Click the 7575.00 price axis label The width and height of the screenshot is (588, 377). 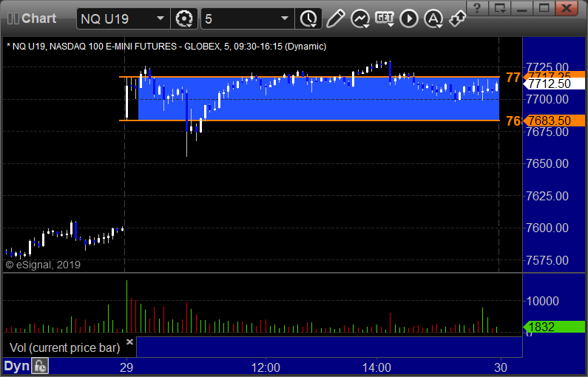coord(547,260)
